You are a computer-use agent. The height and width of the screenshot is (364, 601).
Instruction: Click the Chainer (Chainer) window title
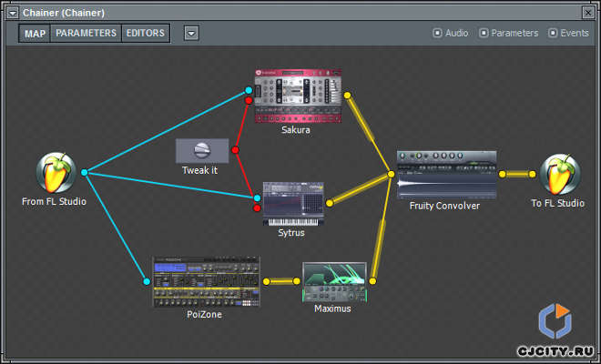(x=64, y=13)
